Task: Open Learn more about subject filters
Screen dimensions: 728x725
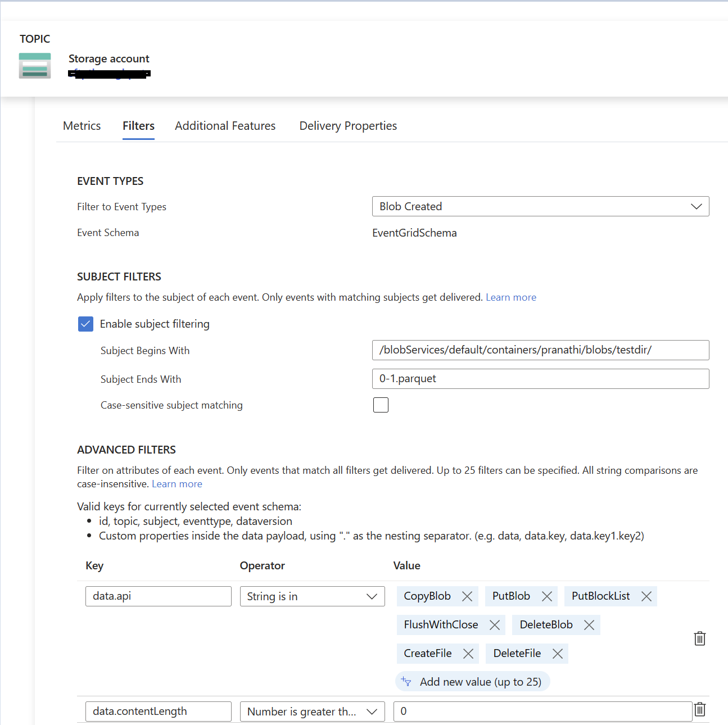Action: (510, 297)
